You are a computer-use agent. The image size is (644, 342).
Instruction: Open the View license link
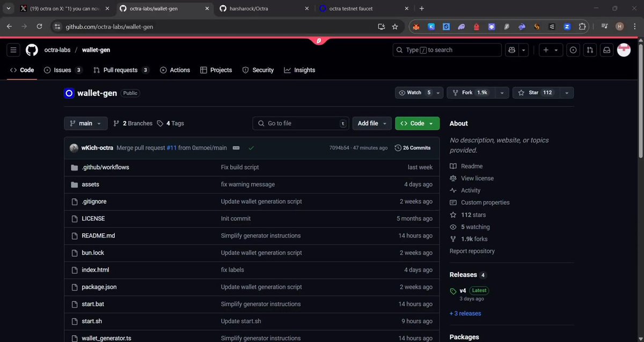(472, 179)
